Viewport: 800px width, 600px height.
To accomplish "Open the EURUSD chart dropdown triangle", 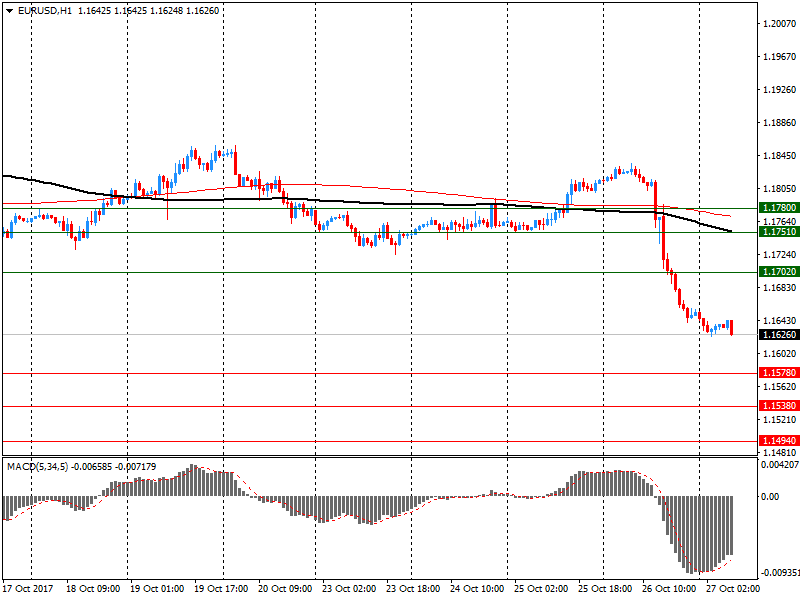I will point(9,11).
